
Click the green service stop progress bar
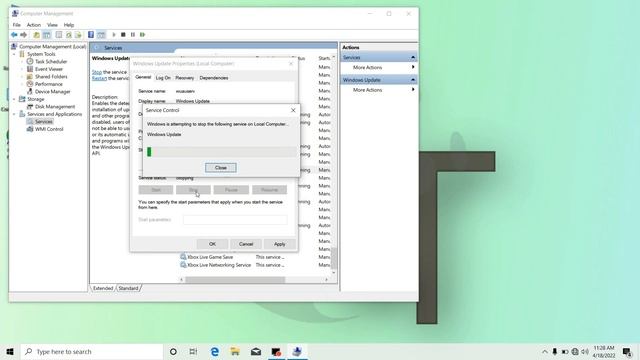coord(222,152)
